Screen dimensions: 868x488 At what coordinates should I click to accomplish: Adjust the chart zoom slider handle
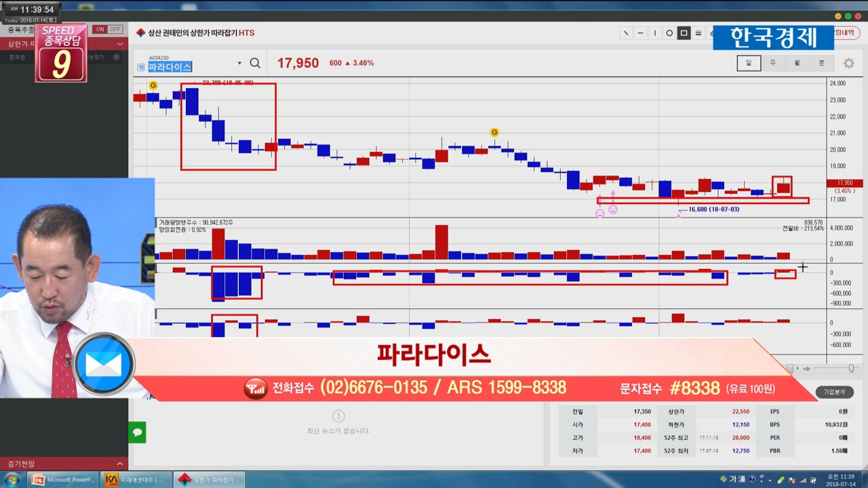coord(851,368)
